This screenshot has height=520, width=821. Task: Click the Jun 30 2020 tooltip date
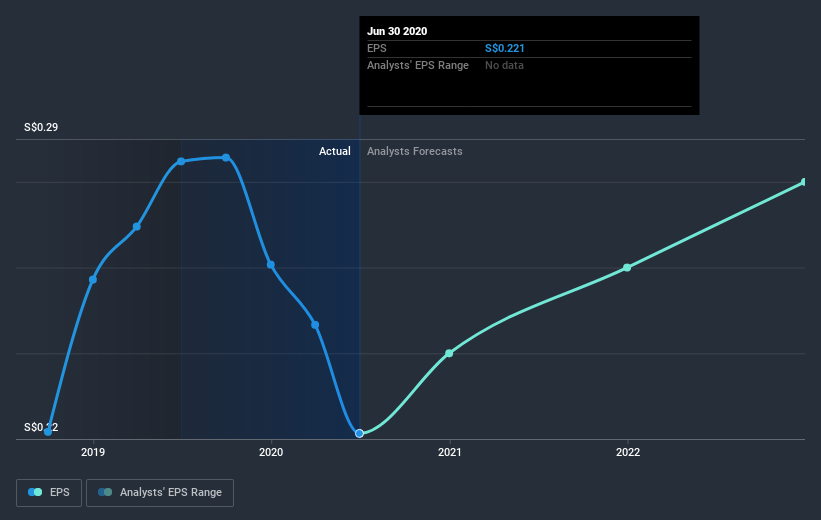click(x=397, y=31)
